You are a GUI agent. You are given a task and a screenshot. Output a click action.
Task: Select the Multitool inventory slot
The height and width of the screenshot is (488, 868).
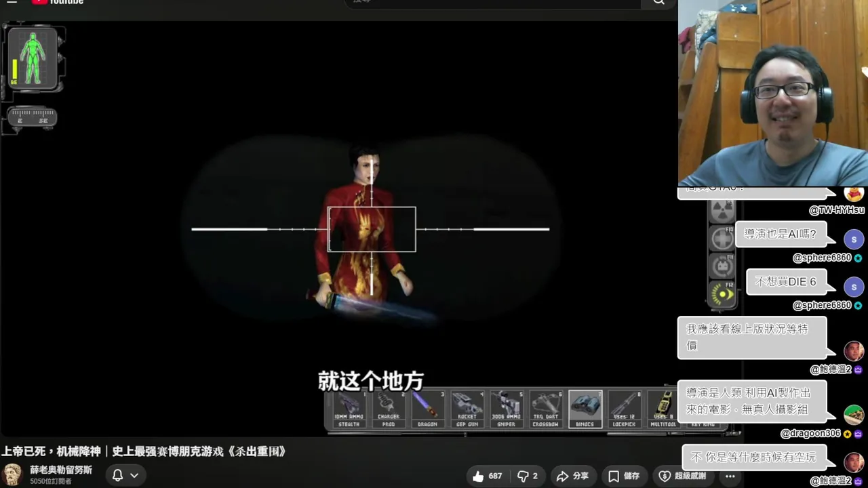pyautogui.click(x=663, y=409)
